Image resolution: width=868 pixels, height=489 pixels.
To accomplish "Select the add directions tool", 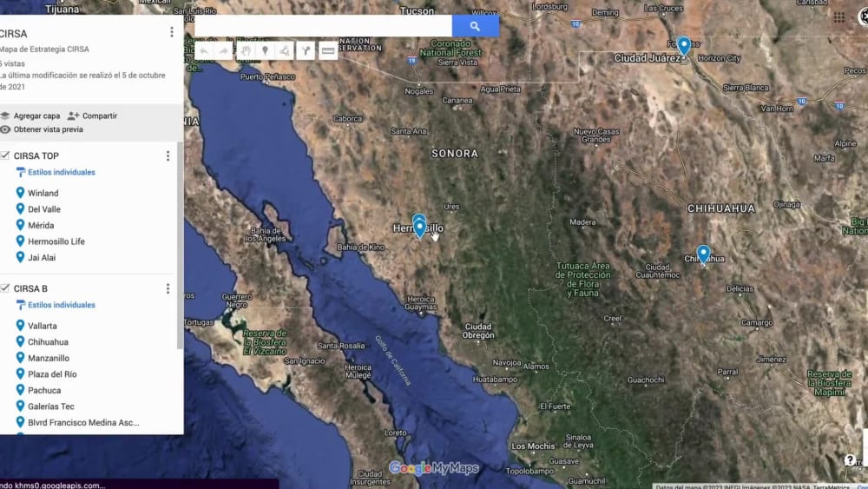I will click(x=306, y=51).
